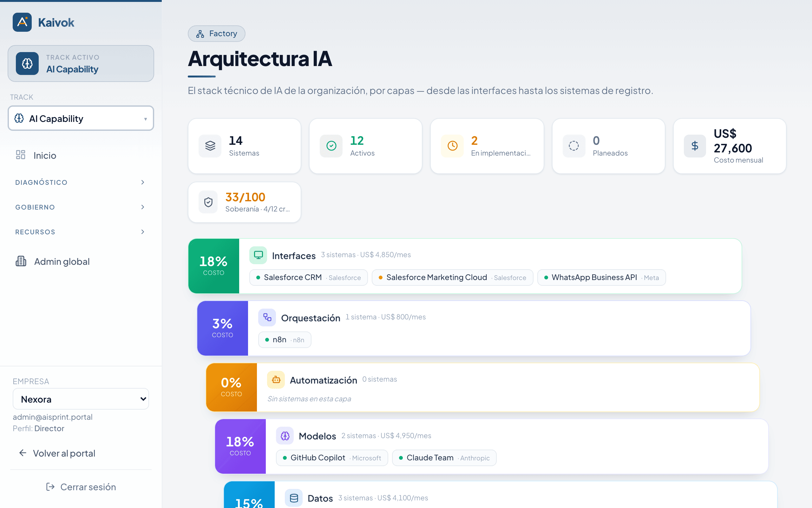Image resolution: width=812 pixels, height=508 pixels.
Task: Open the WhatsApp Business API chip
Action: click(601, 277)
